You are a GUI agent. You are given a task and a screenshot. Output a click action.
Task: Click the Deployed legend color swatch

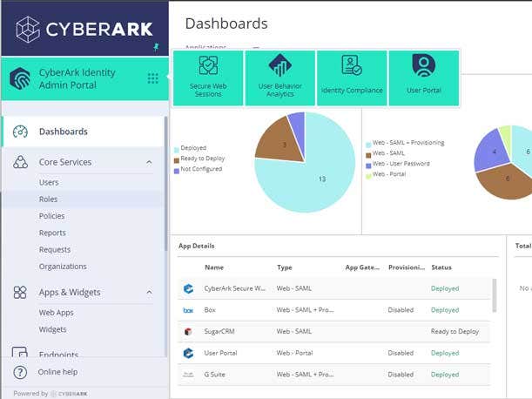click(x=177, y=149)
